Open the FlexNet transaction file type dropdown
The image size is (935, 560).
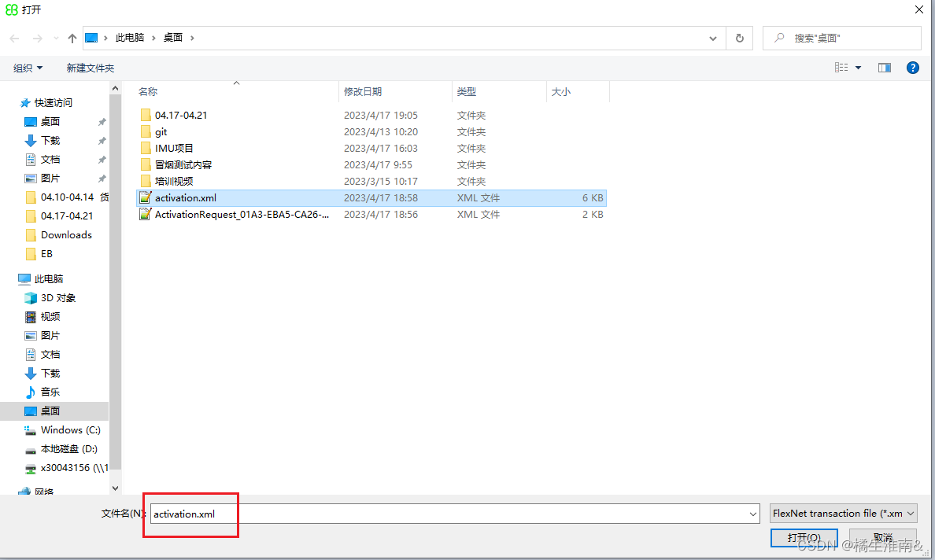pyautogui.click(x=844, y=513)
